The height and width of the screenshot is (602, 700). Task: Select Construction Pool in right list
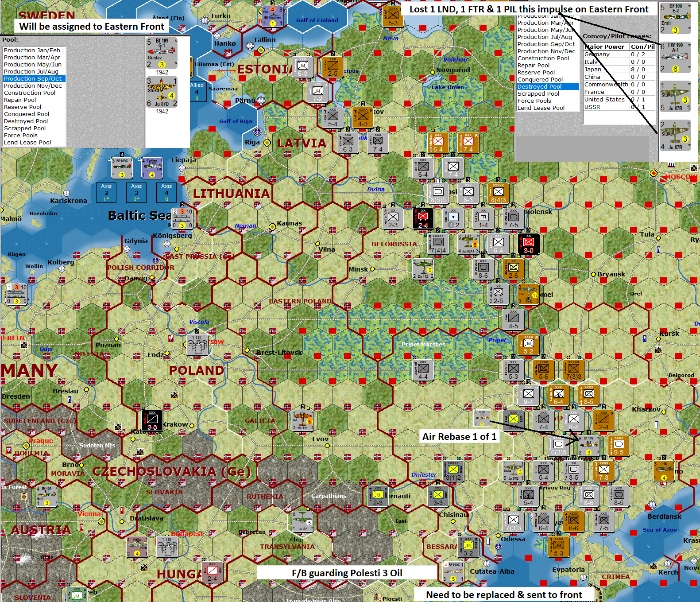pos(548,58)
